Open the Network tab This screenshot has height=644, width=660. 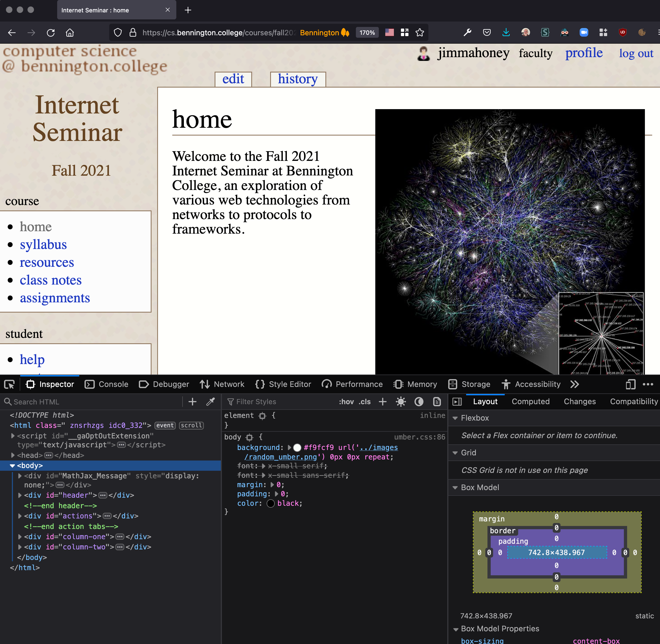click(x=222, y=384)
